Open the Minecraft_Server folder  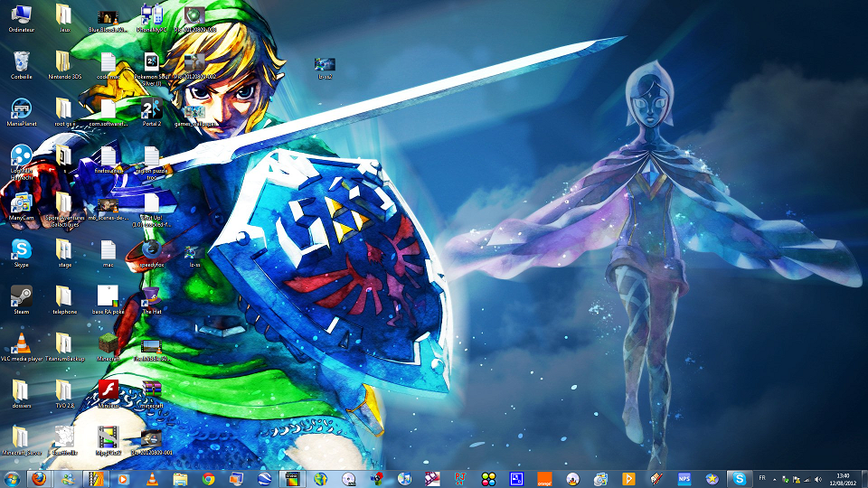[21, 441]
